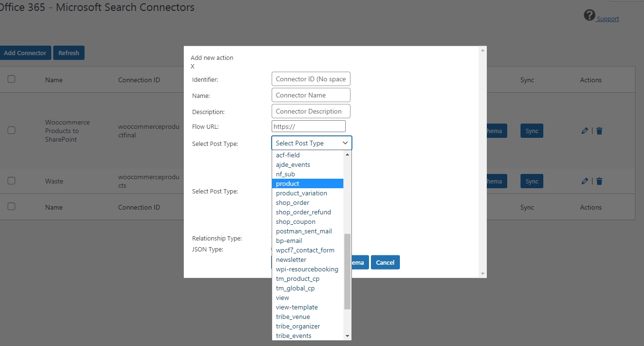
Task: Click the Support question mark icon
Action: coord(589,15)
